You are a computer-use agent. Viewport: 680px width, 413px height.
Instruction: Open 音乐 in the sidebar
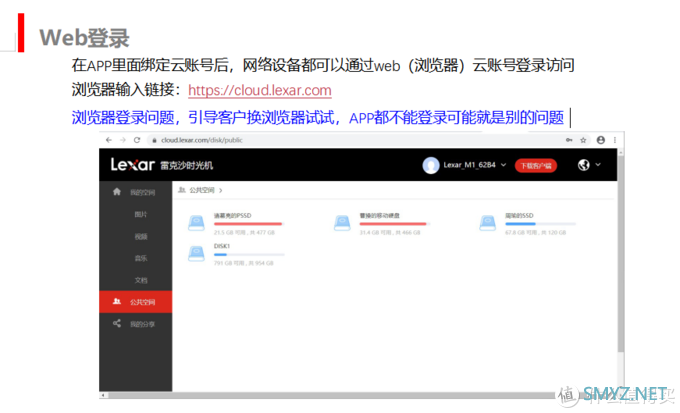point(141,258)
